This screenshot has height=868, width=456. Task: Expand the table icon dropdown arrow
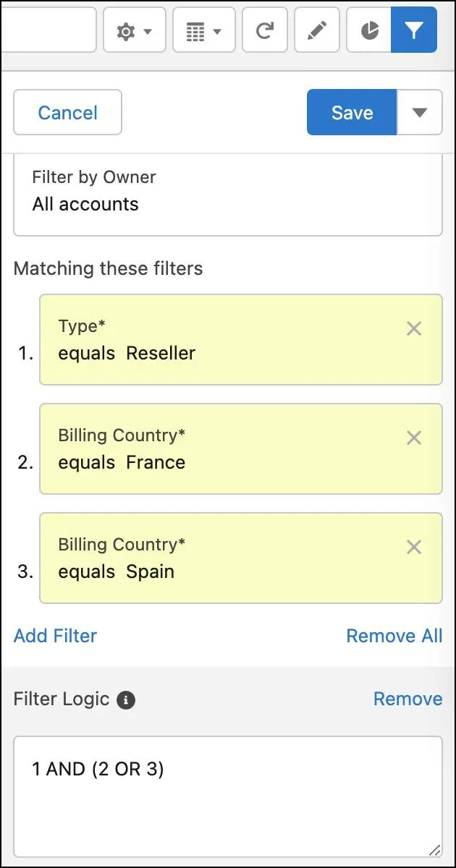[217, 30]
